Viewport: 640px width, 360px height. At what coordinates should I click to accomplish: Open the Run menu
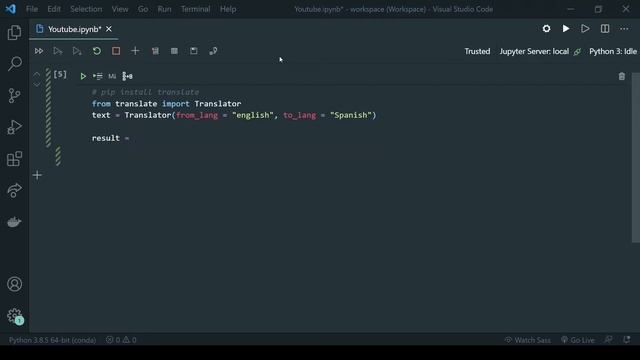(164, 9)
